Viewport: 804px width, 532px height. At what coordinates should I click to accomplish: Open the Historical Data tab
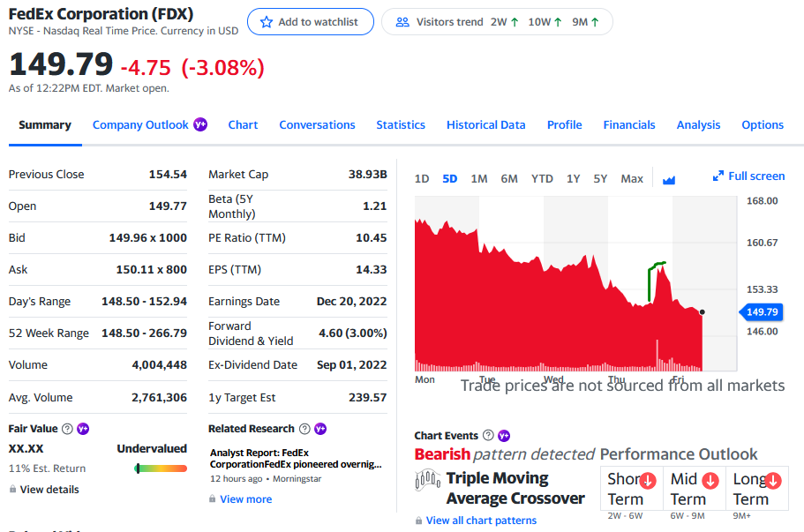tap(485, 125)
